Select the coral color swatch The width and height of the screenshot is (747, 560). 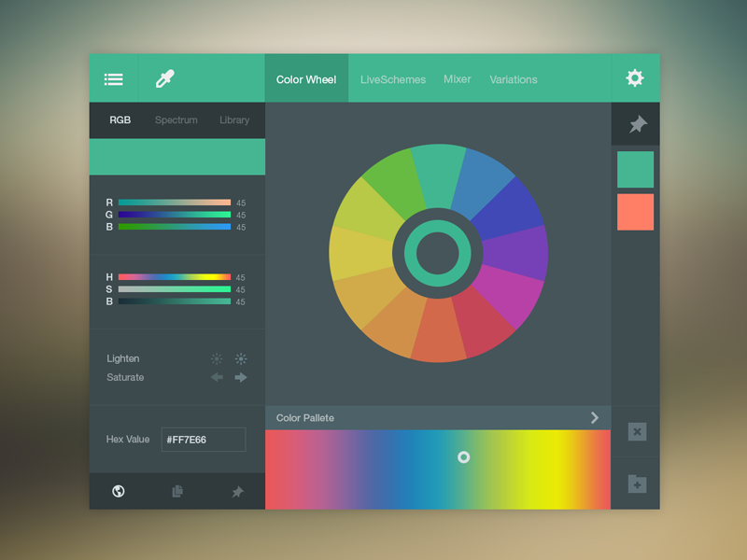[x=635, y=212]
